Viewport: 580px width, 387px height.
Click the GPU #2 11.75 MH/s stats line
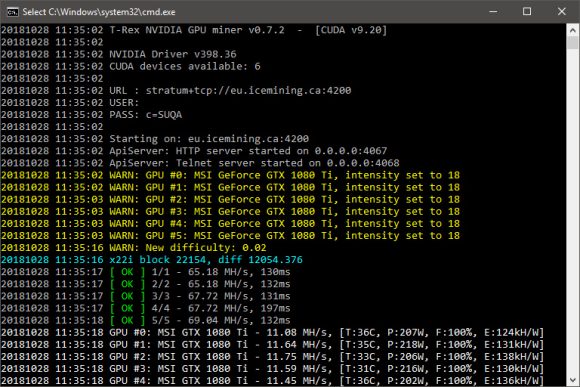click(272, 356)
